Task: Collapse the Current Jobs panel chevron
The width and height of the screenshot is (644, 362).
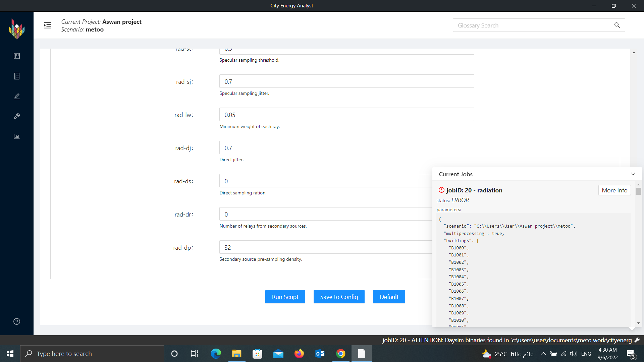Action: [633, 174]
